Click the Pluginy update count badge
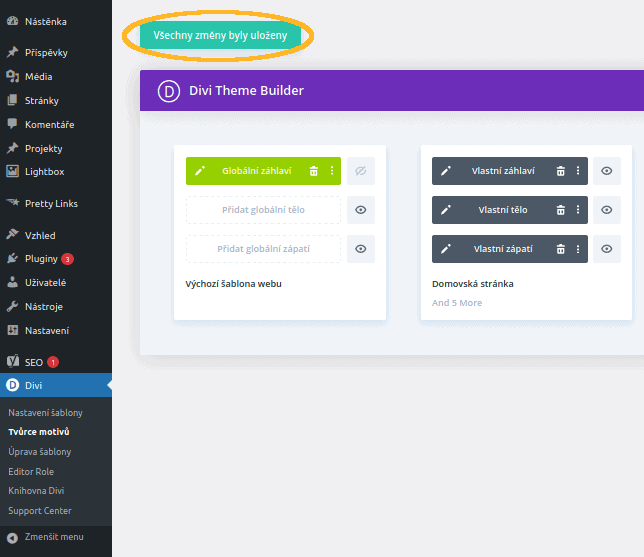Screen dimensions: 644x557 (x=67, y=259)
